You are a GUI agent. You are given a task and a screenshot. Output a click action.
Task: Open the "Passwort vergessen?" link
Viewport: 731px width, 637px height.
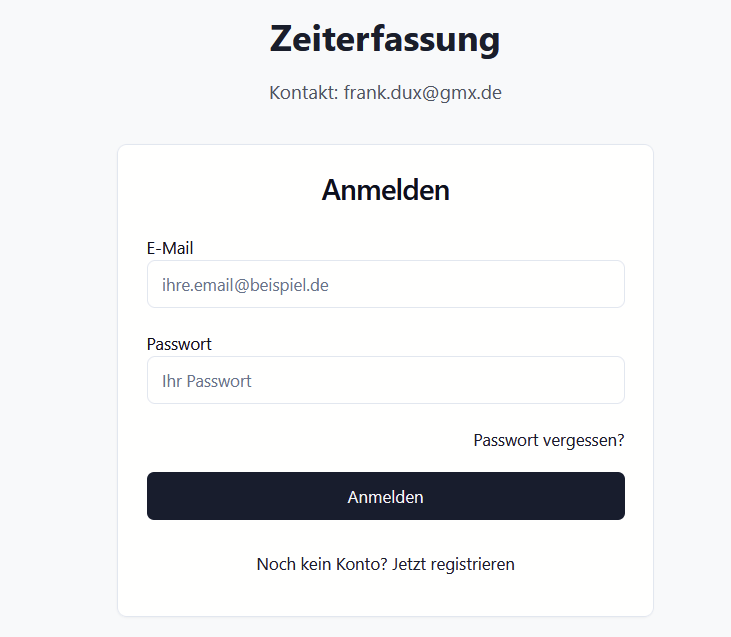[x=548, y=440]
